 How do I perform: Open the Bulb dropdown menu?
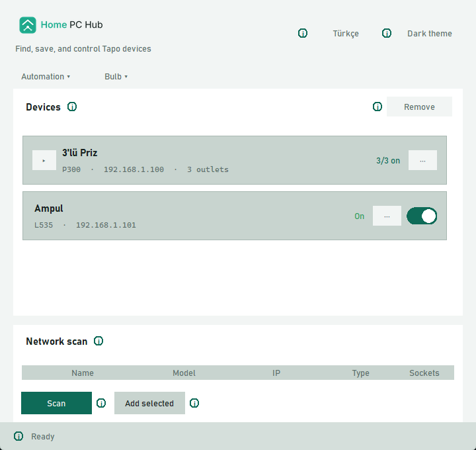(x=116, y=77)
